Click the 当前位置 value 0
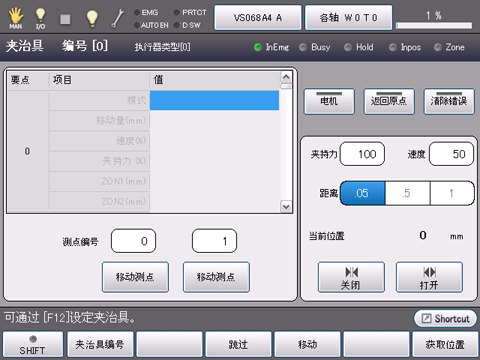This screenshot has width=480, height=360. tap(423, 235)
